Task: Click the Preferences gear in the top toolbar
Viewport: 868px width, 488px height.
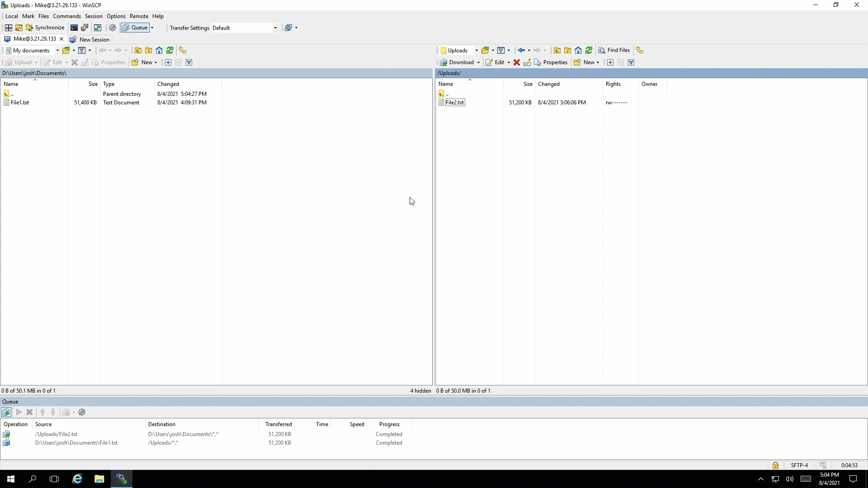Action: 112,27
